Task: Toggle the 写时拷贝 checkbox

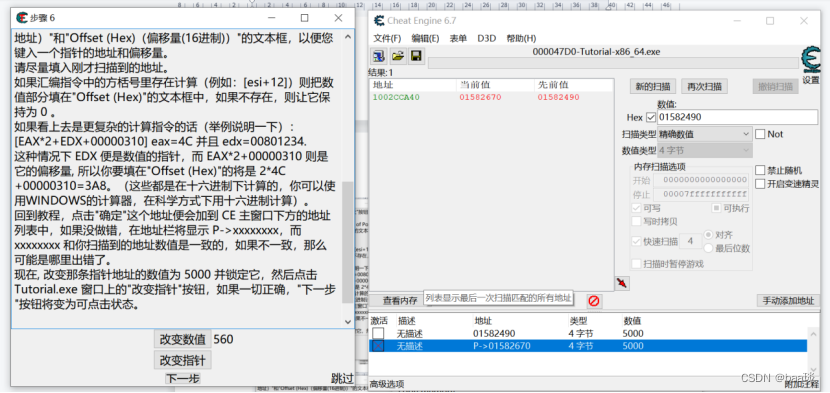Action: [x=637, y=221]
